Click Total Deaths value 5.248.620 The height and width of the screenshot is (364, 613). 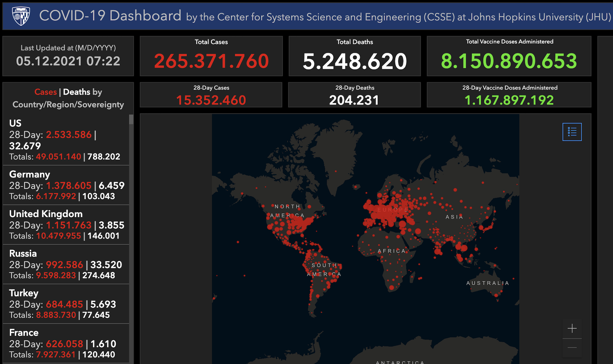[355, 61]
